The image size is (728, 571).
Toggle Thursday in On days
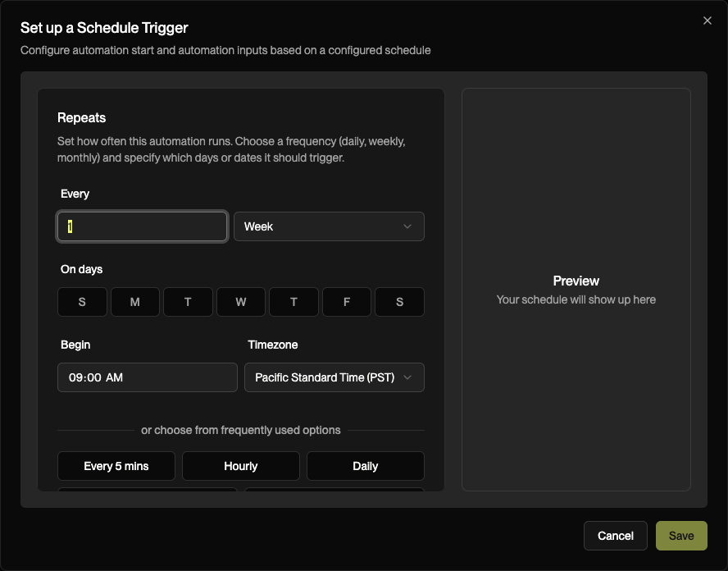coord(293,302)
